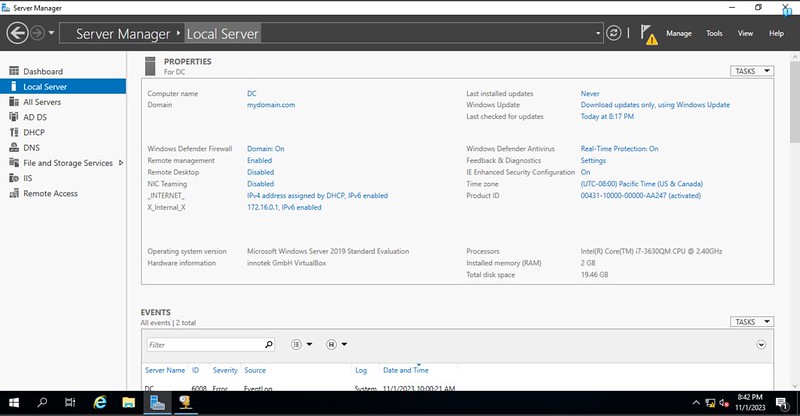Open X_Internal_X 172.16.0.1 adapter link
800x416 pixels.
[x=284, y=207]
